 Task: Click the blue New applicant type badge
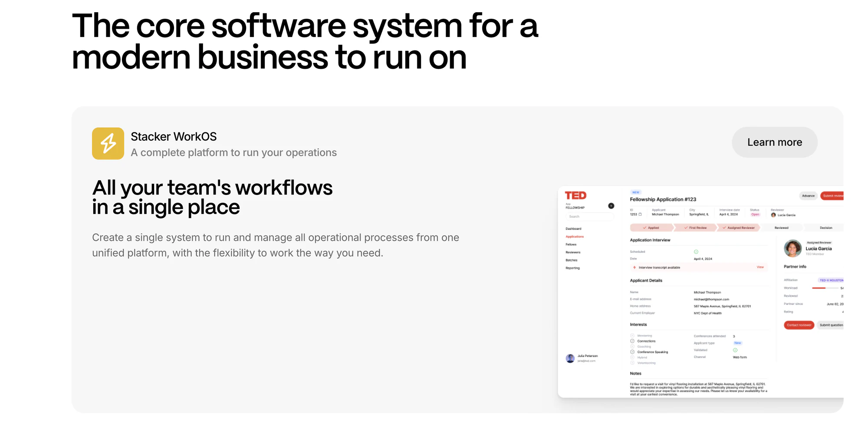tap(738, 343)
